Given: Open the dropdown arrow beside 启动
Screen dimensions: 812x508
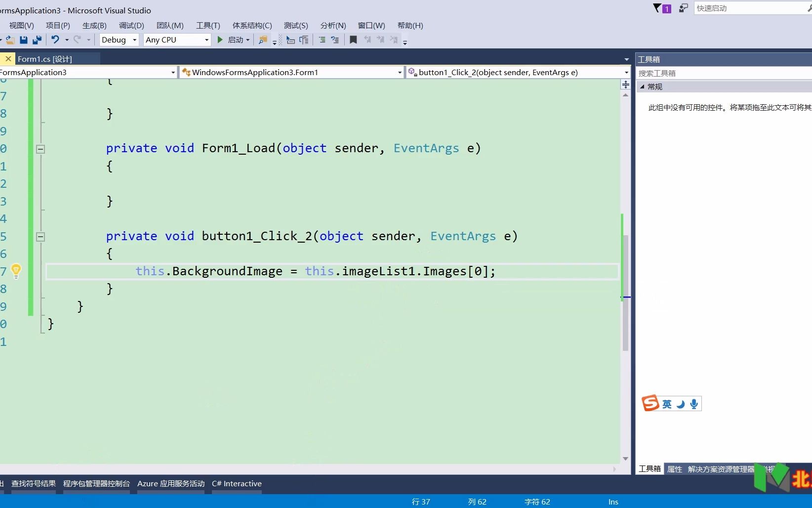Looking at the screenshot, I should (x=247, y=40).
